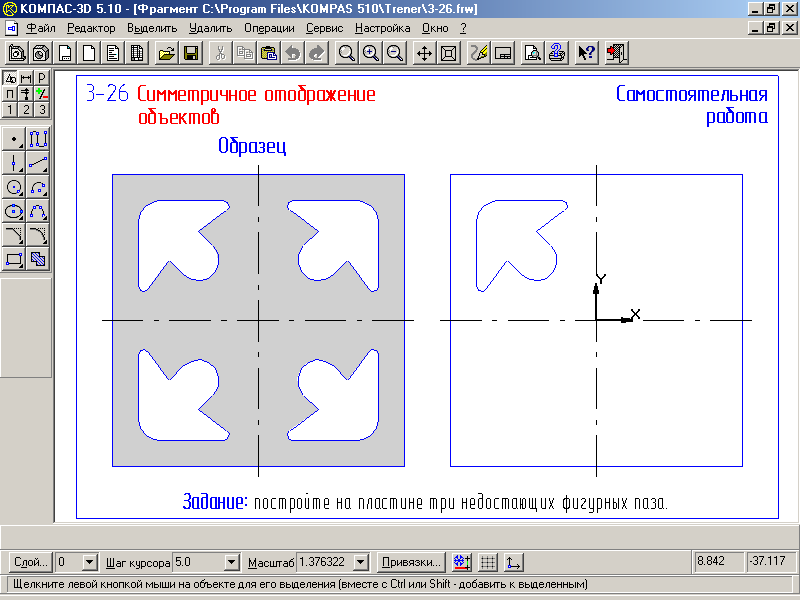The image size is (800, 600).
Task: Open the print preview icon
Action: (x=532, y=53)
